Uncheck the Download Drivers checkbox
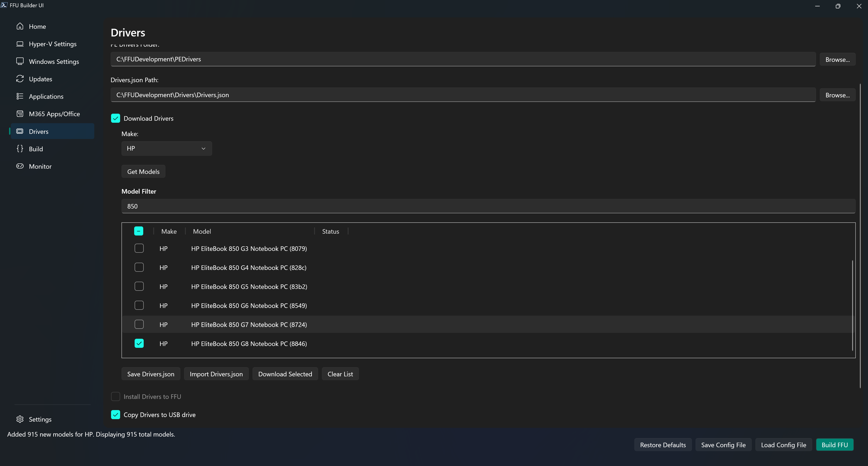The width and height of the screenshot is (868, 466). 116,118
